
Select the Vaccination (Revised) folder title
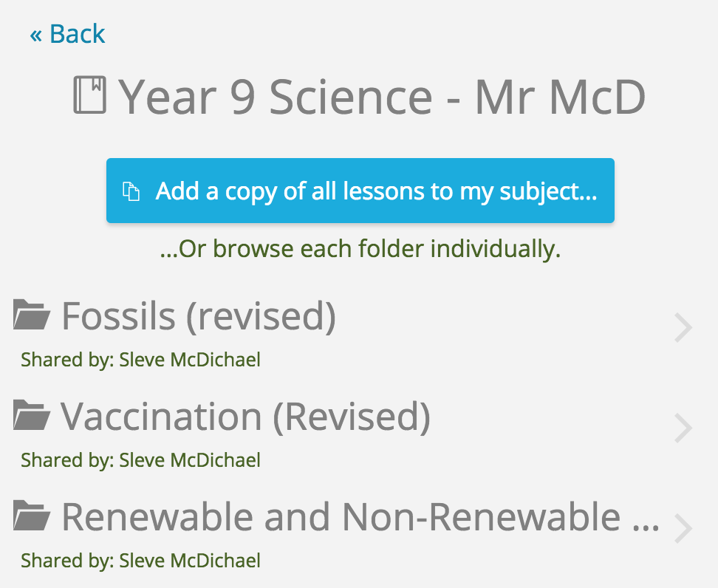[245, 417]
